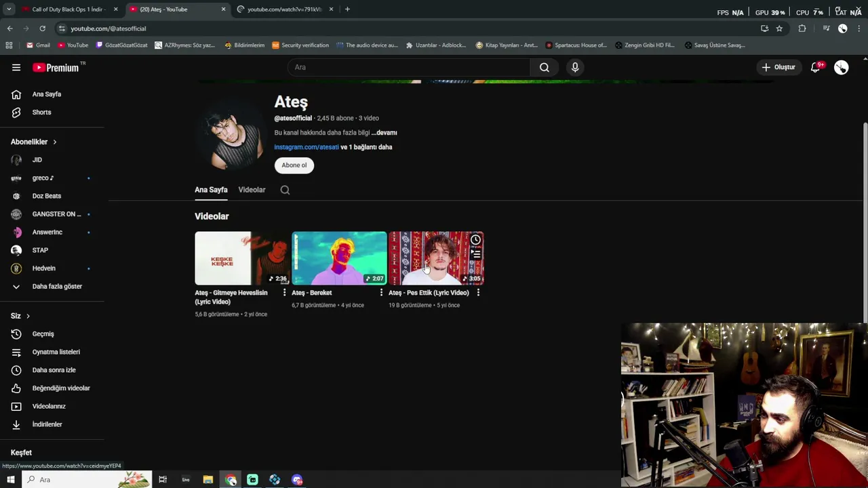Expand channel description via ...devamı

tap(384, 133)
